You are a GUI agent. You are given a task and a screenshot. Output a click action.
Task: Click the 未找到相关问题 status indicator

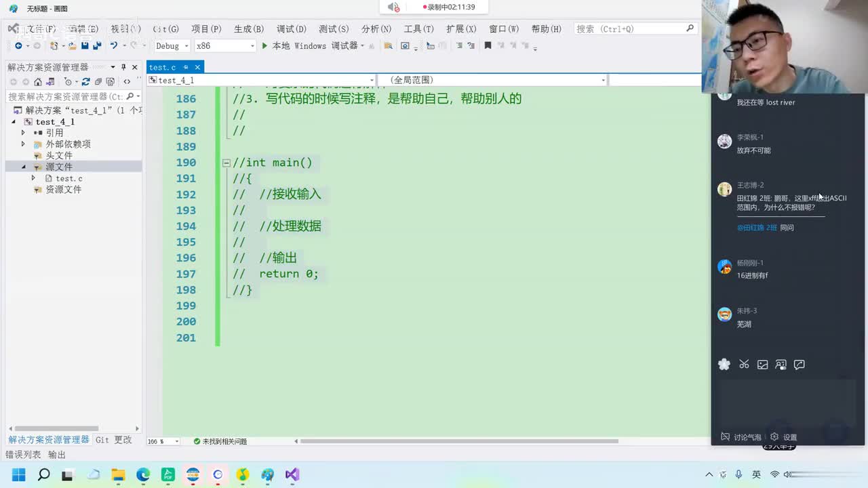[220, 441]
